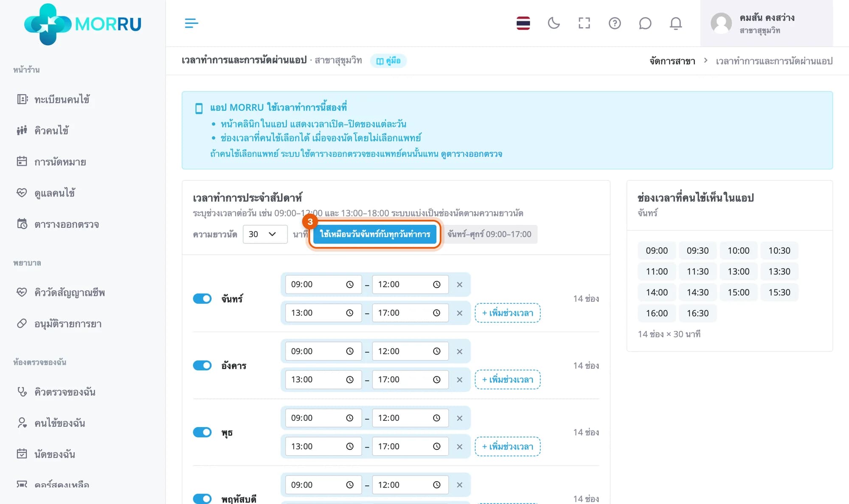The width and height of the screenshot is (849, 504).
Task: Open clock picker for อังคาร 12:00 end
Action: (x=436, y=351)
